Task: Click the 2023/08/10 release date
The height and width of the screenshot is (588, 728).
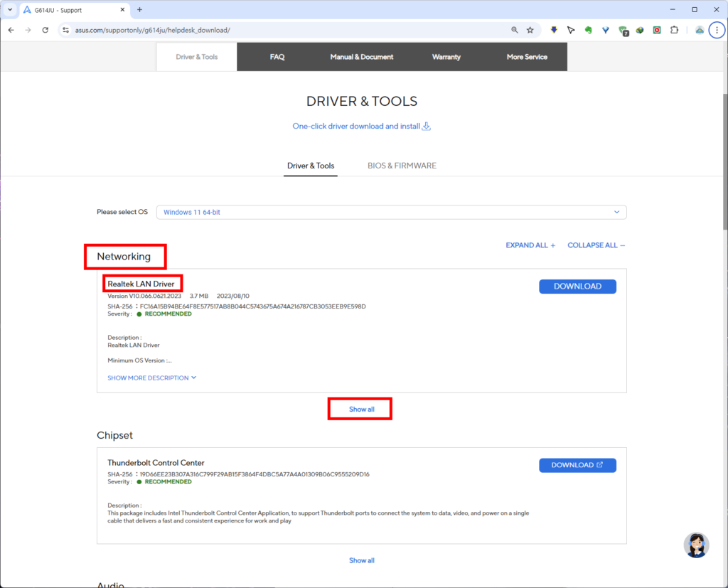Action: coord(233,296)
